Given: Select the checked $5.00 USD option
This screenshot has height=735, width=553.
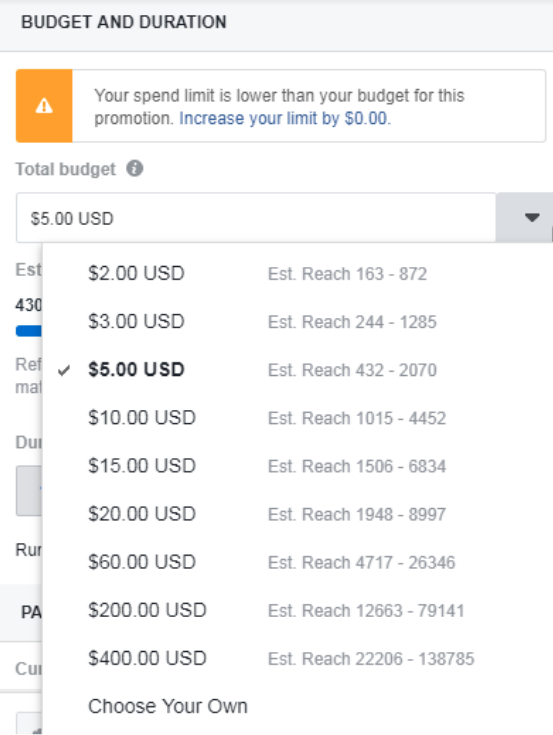Looking at the screenshot, I should 297,370.
